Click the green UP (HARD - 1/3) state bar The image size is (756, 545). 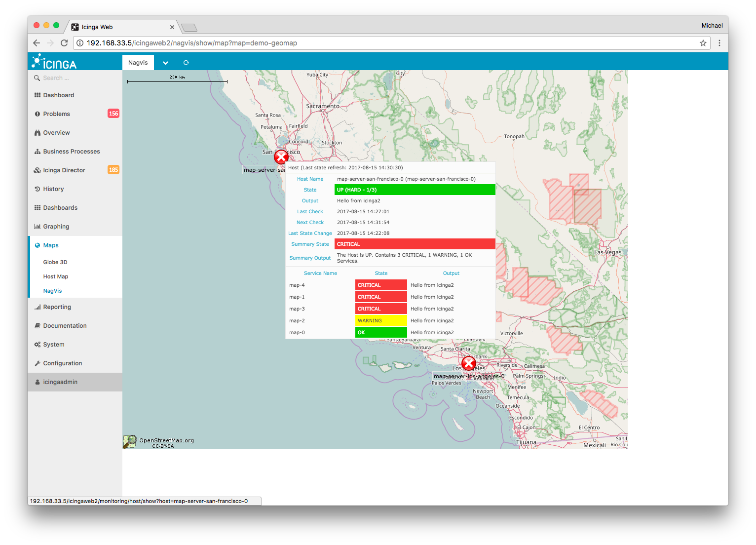(x=415, y=190)
